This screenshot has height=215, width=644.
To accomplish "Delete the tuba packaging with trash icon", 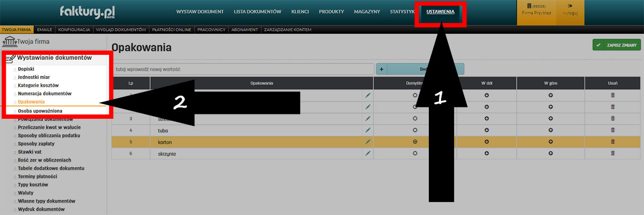I will click(x=613, y=130).
